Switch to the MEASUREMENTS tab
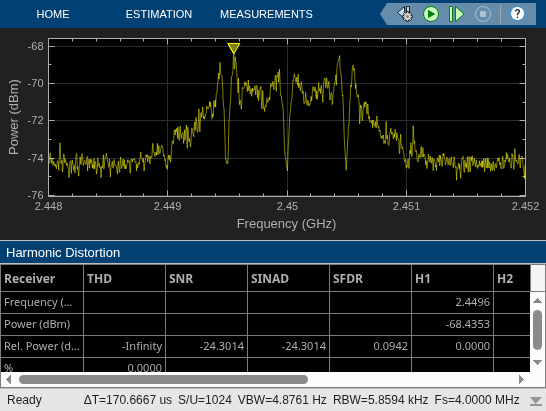The height and width of the screenshot is (411, 546). (266, 14)
